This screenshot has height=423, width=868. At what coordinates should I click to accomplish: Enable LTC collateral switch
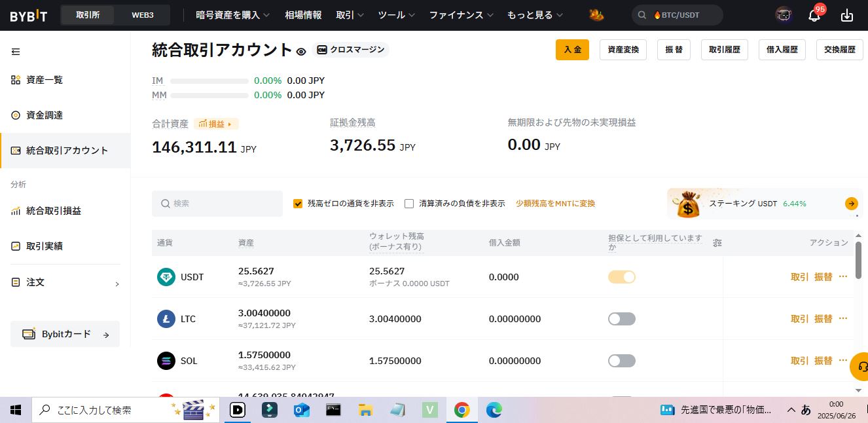click(x=622, y=319)
